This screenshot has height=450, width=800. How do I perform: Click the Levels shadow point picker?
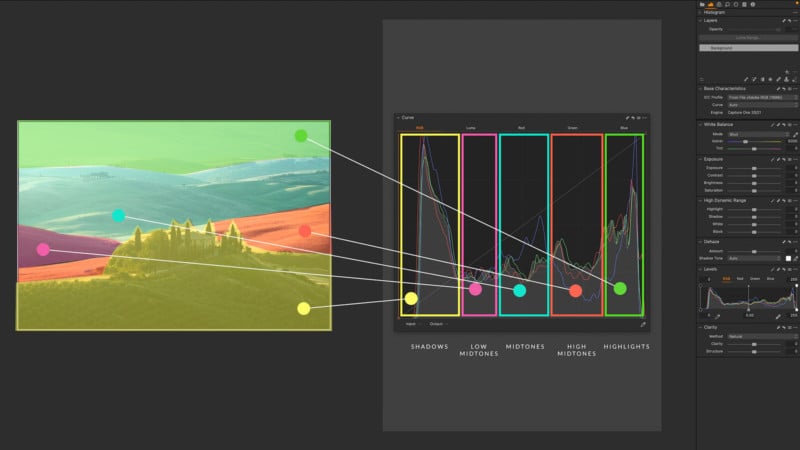[717, 316]
